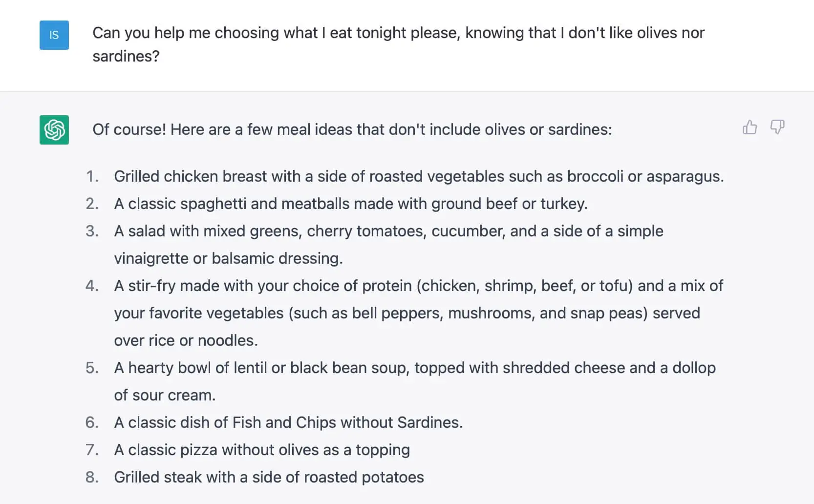Click the spaghetti and meatballs suggestion
The height and width of the screenshot is (504, 814).
350,204
